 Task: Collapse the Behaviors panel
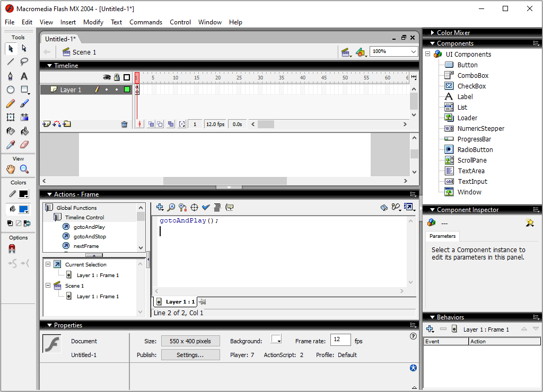pyautogui.click(x=433, y=317)
